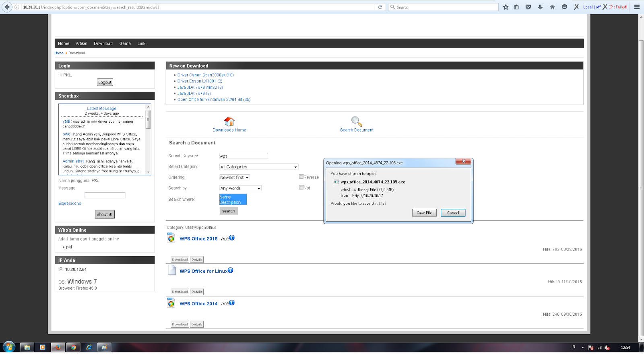Save page to Pocket icon
644x362 pixels.
click(x=528, y=7)
